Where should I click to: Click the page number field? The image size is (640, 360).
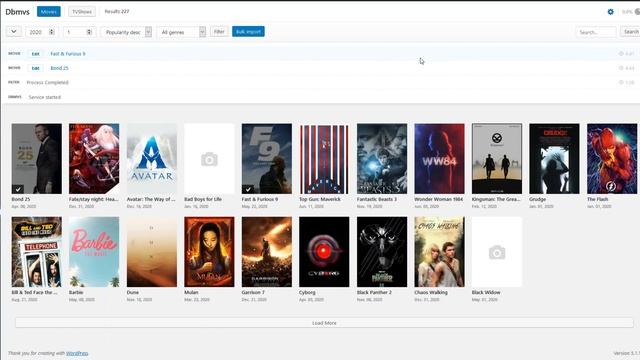click(x=79, y=32)
